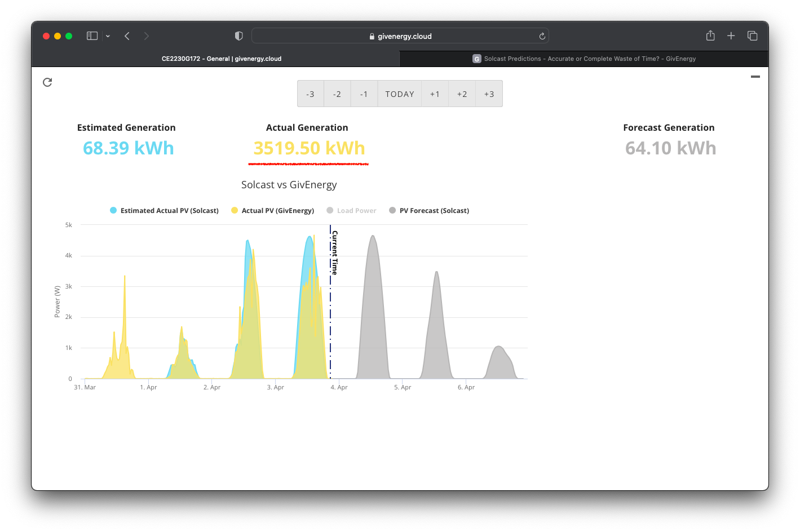Select the -2 day button

click(337, 94)
